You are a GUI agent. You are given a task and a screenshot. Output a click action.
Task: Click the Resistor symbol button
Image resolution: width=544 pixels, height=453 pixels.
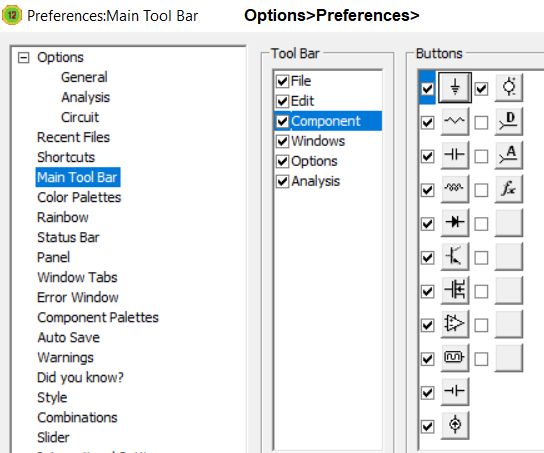(x=455, y=121)
